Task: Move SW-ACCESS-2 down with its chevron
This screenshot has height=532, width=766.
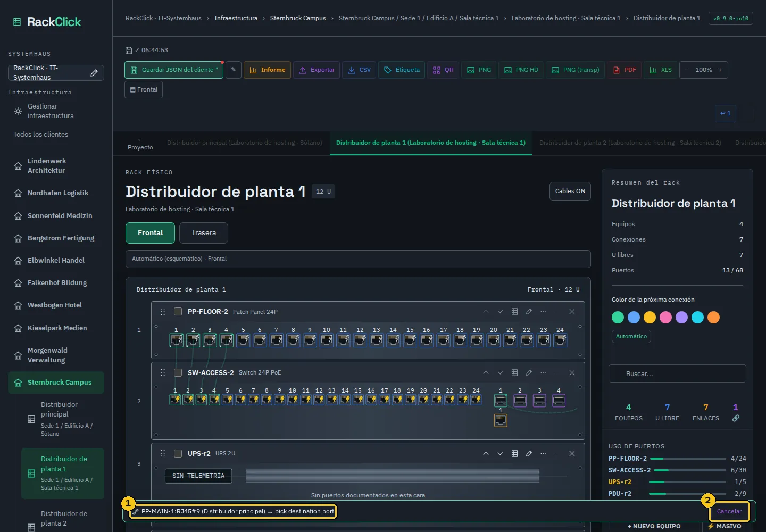Action: (x=500, y=373)
